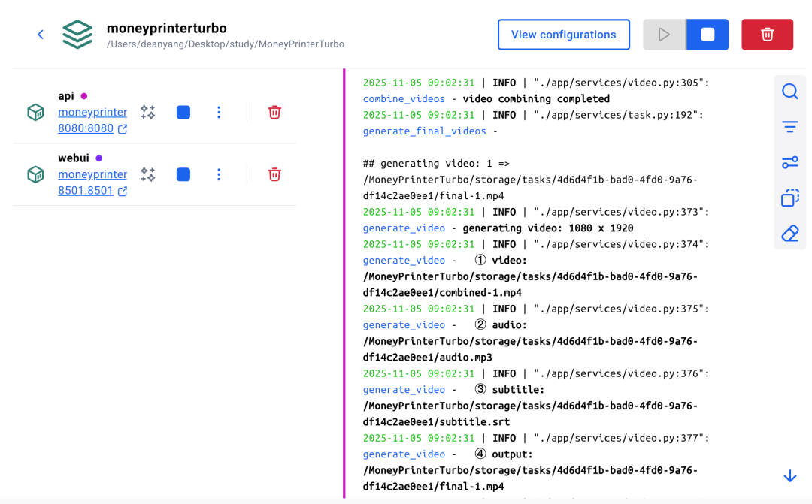Delete the webui container

pyautogui.click(x=274, y=174)
